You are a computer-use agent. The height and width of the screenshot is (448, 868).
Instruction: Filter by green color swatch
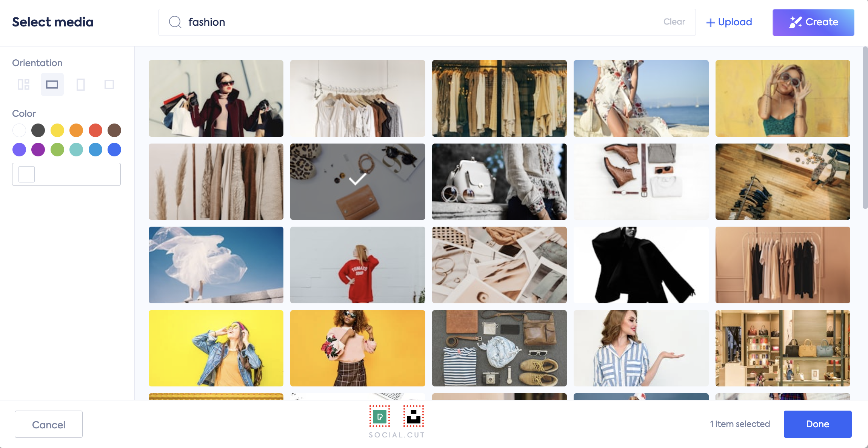tap(57, 150)
